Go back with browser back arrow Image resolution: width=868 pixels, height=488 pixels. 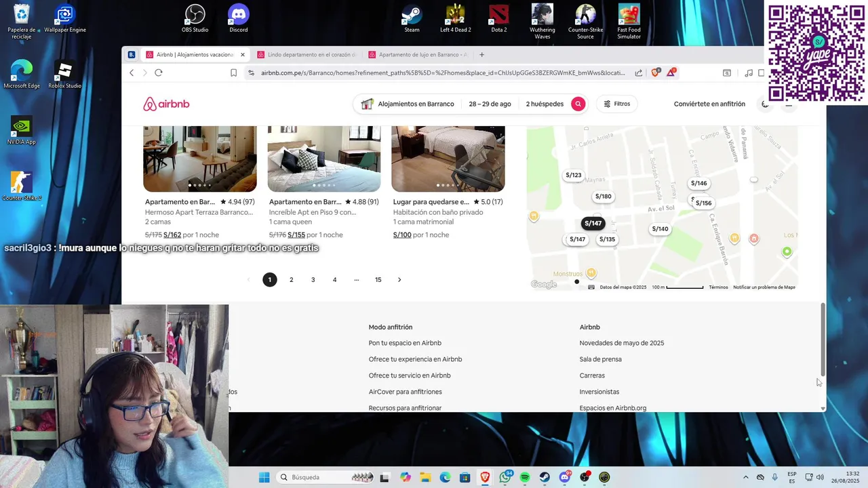click(x=132, y=73)
